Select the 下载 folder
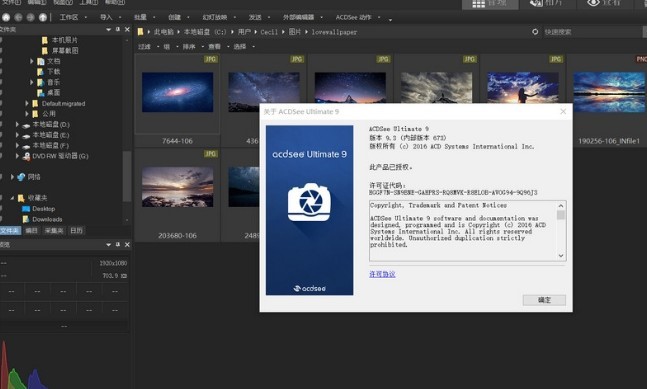647x389 pixels. pos(54,71)
